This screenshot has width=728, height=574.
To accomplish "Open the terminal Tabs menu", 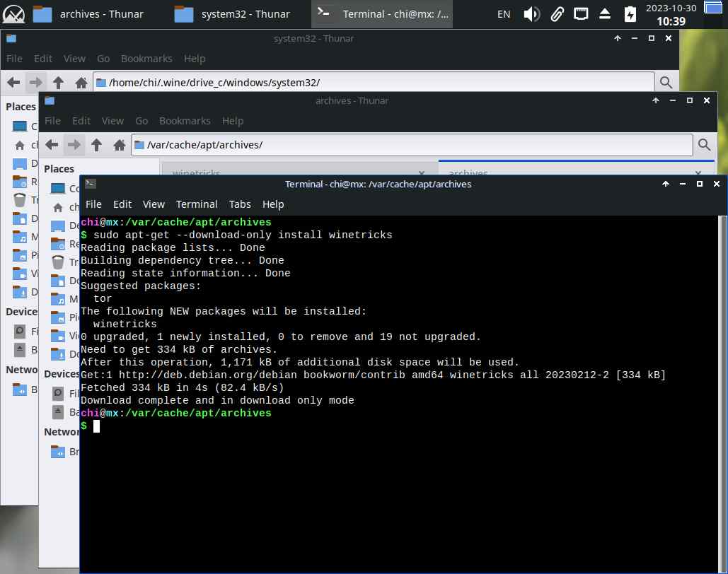I will pos(240,204).
